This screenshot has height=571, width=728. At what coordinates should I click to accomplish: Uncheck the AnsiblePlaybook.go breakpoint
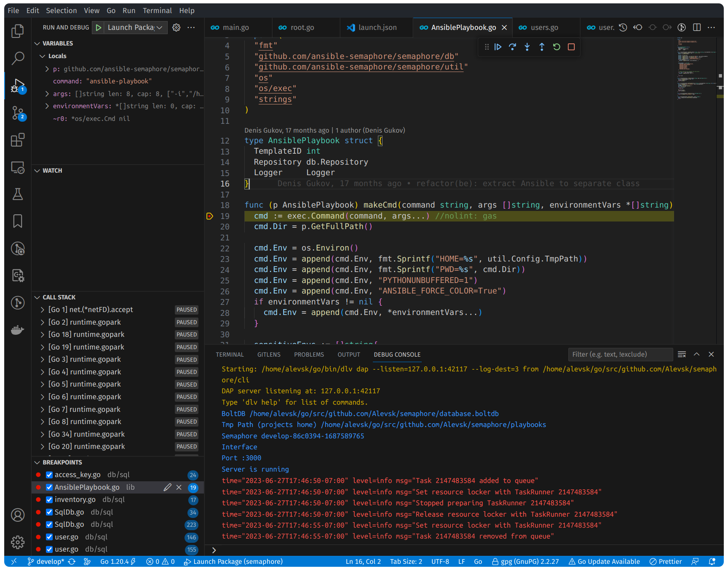(49, 487)
